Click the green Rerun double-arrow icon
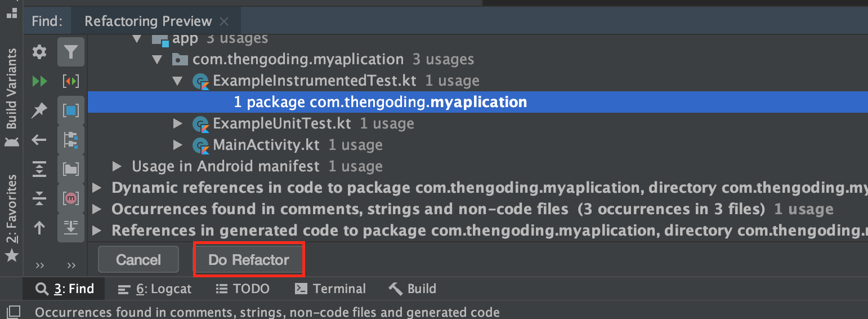This screenshot has width=868, height=319. click(39, 81)
